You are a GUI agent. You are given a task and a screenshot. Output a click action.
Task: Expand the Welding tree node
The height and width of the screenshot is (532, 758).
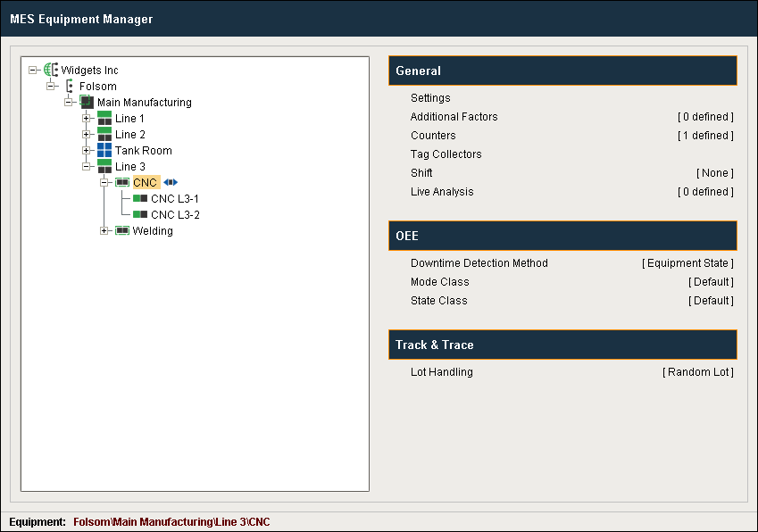104,231
